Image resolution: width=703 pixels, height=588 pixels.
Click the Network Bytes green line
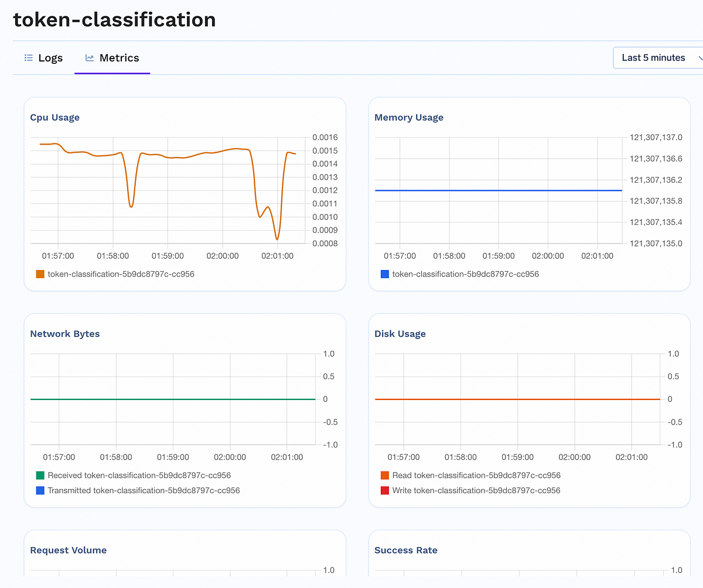tap(173, 399)
